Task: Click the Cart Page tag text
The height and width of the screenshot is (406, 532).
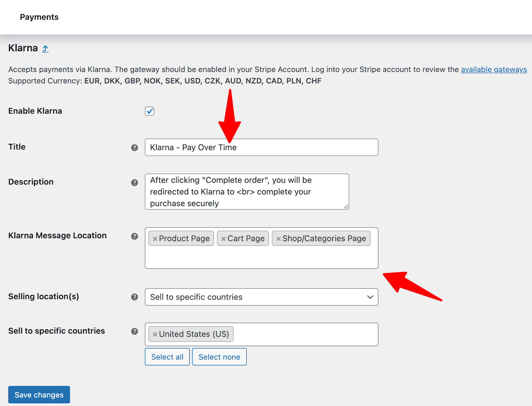Action: [246, 239]
